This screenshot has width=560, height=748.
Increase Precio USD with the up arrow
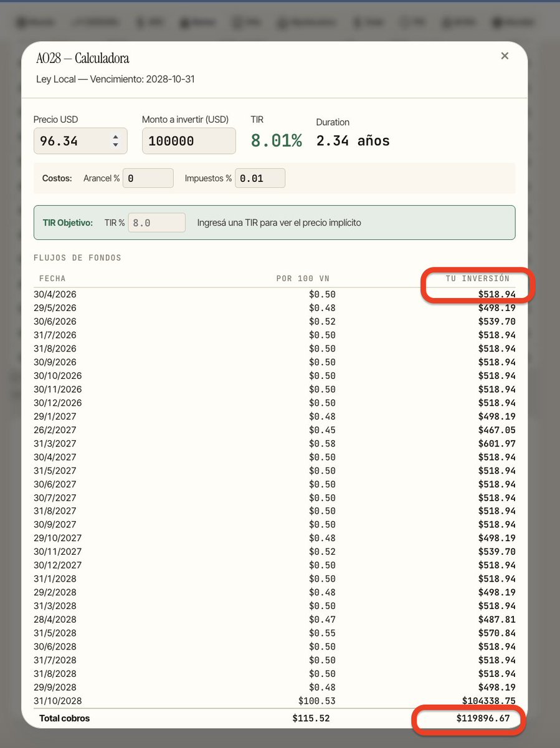click(x=115, y=137)
